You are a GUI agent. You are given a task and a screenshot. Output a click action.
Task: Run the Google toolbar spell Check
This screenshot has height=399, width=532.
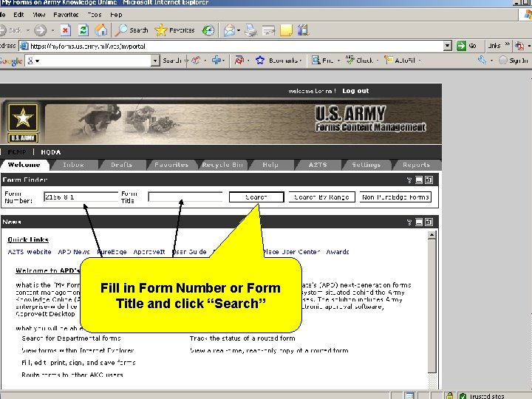(359, 61)
